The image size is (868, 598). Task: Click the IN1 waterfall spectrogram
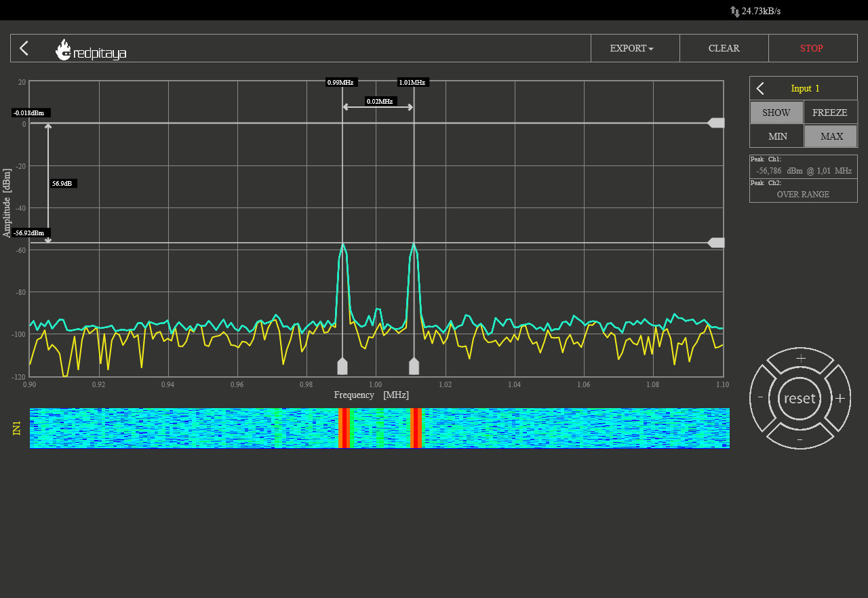tap(380, 428)
